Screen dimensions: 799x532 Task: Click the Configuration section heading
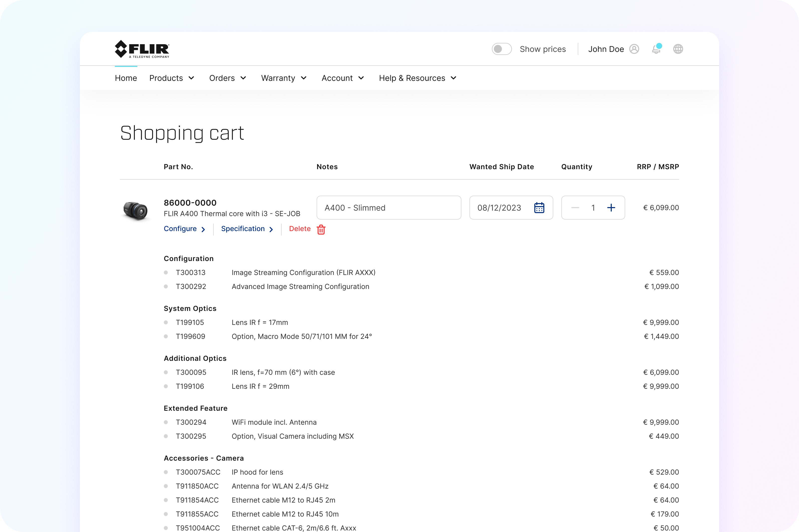189,259
